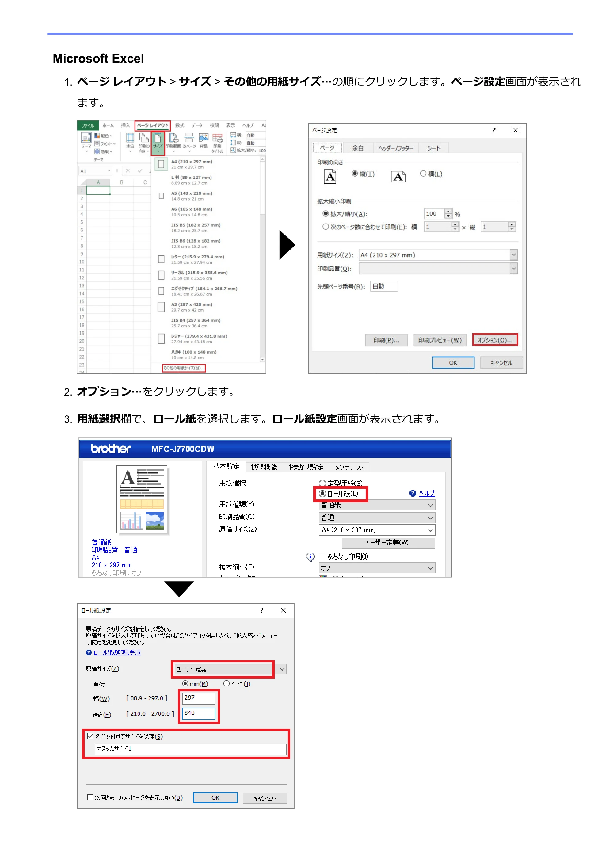The image size is (613, 868).
Task: Click the カスタムサイズ1 name field
Action: [190, 749]
